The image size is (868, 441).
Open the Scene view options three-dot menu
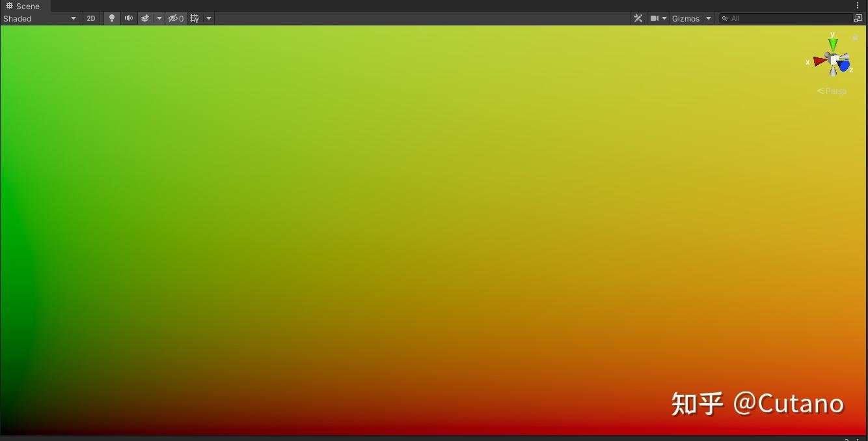point(857,5)
